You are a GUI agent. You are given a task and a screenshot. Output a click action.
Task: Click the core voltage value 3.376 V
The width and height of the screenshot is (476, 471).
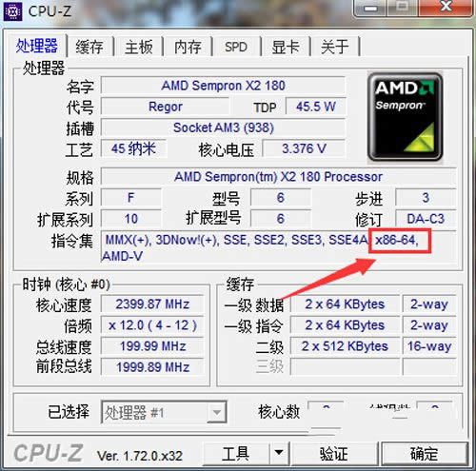304,148
